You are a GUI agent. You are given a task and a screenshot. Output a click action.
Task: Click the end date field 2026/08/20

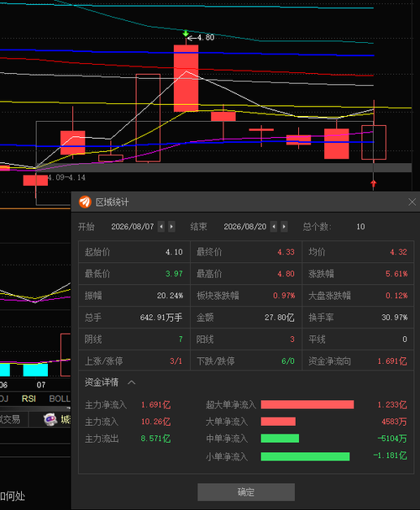pyautogui.click(x=245, y=226)
